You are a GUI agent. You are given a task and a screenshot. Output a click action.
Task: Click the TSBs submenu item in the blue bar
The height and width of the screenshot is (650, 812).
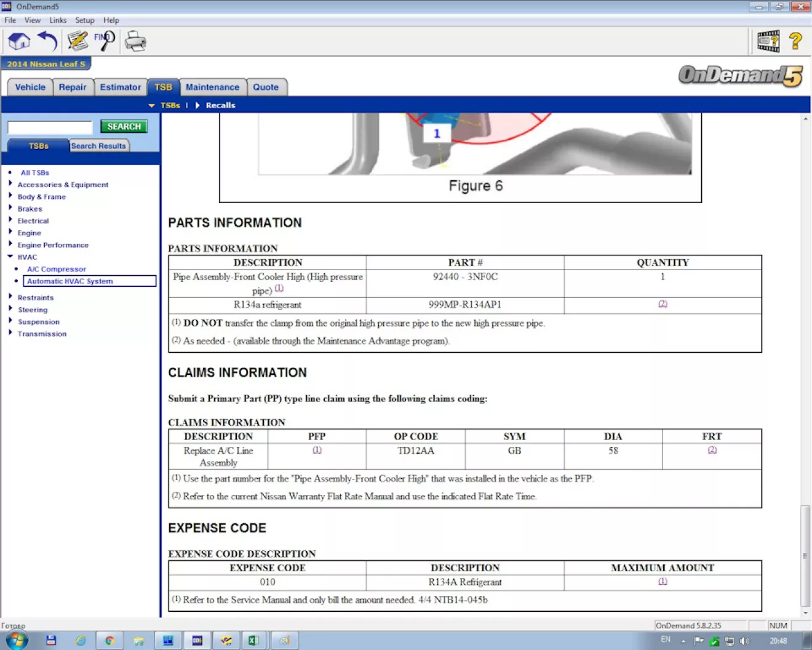[170, 105]
